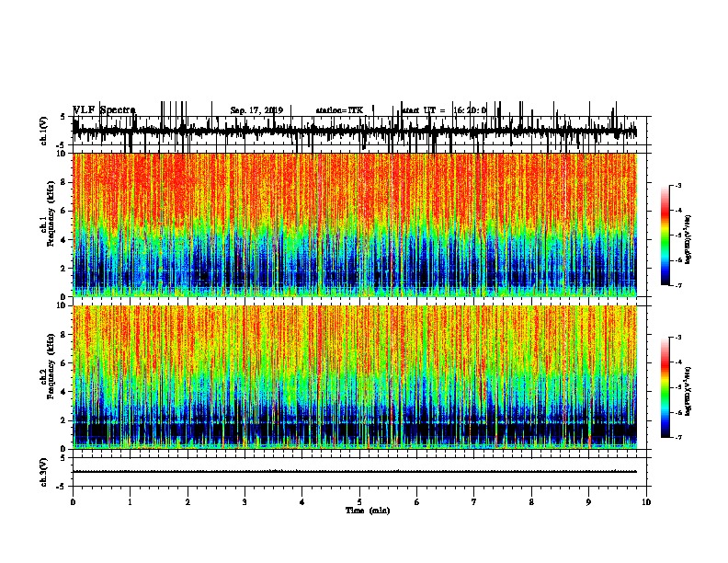Click the time axis tick label "9"
728x563 pixels.
[588, 502]
